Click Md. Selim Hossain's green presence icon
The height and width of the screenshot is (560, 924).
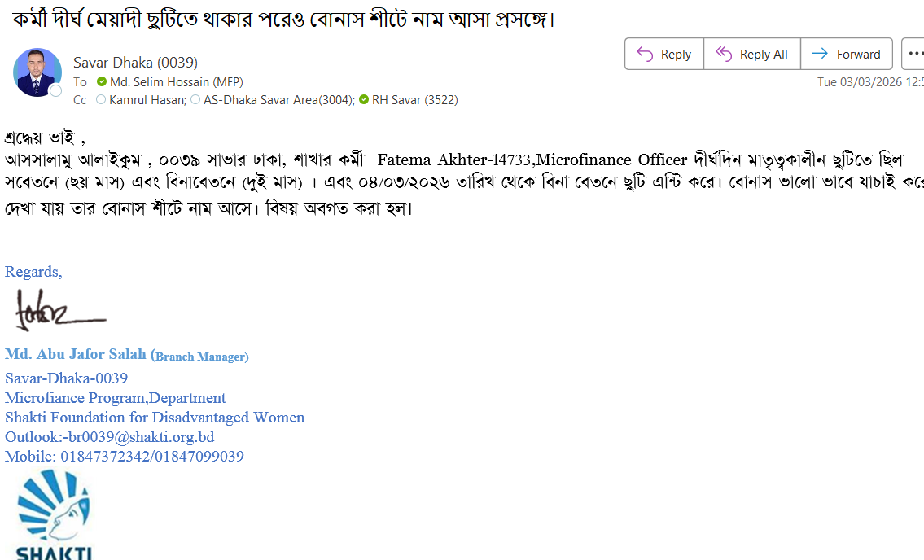102,81
